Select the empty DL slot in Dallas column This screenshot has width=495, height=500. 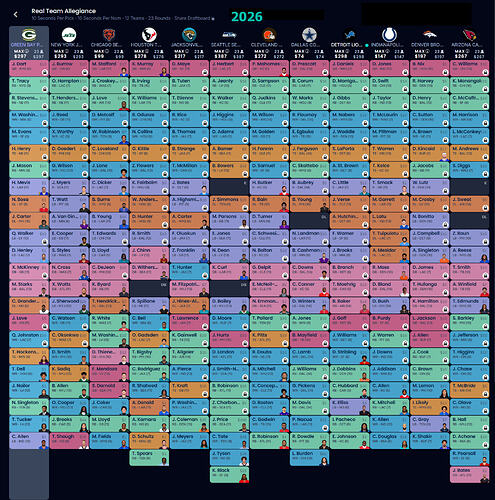(x=309, y=221)
